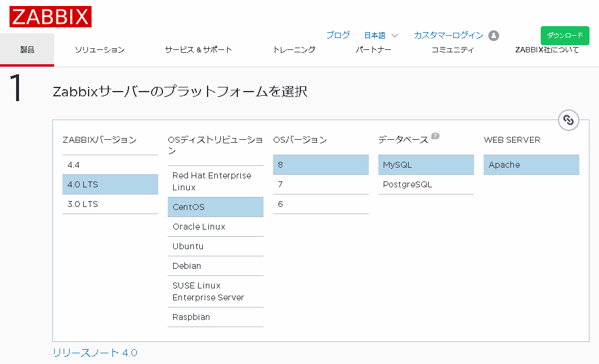
Task: Select Apache web server
Action: [x=531, y=165]
